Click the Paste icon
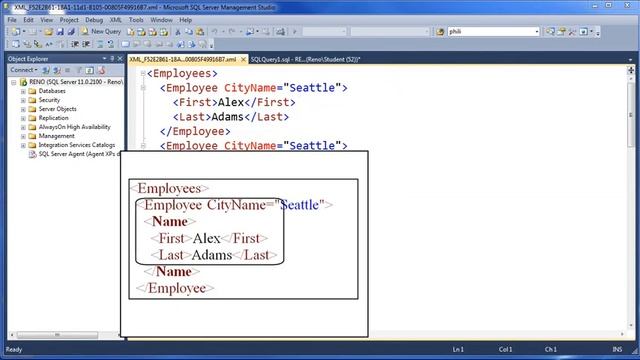 coord(200,31)
